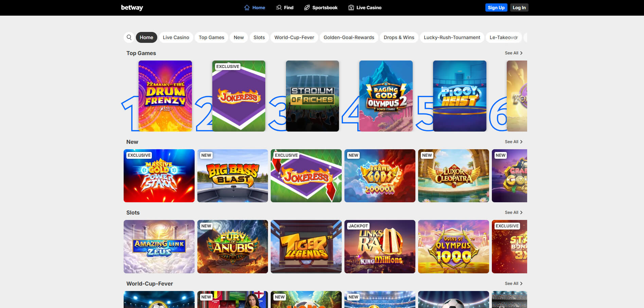The width and height of the screenshot is (644, 308).
Task: Switch to the Top Games category
Action: (211, 37)
